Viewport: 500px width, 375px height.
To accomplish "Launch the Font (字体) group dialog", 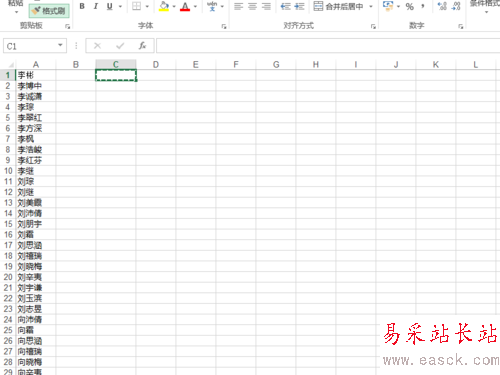I will (224, 26).
